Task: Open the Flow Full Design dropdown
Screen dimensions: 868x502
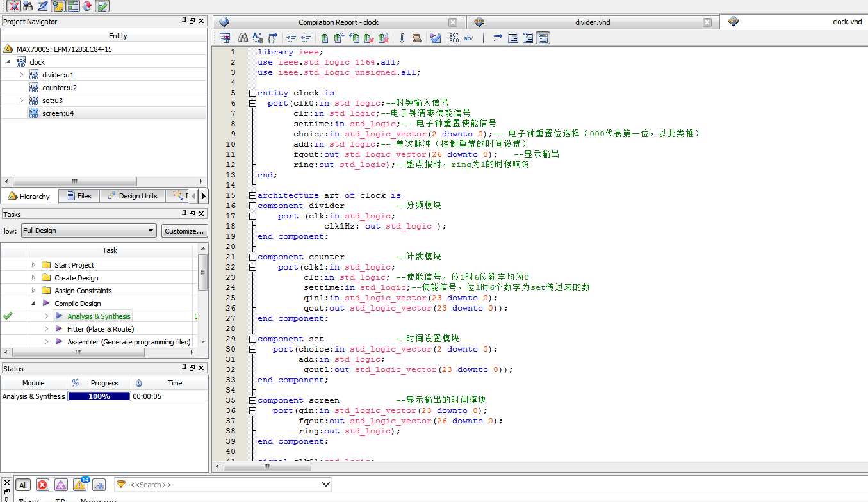Action: tap(88, 231)
